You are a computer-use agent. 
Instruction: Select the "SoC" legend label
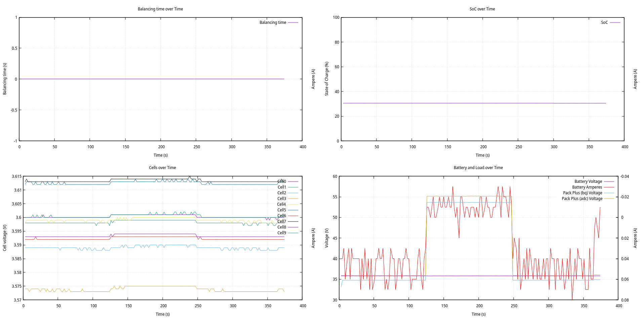pos(604,23)
